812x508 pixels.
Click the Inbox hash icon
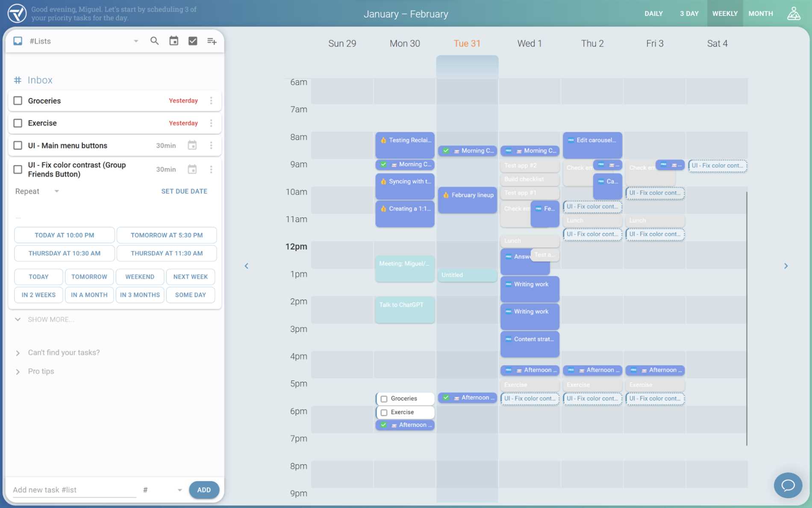pyautogui.click(x=18, y=80)
